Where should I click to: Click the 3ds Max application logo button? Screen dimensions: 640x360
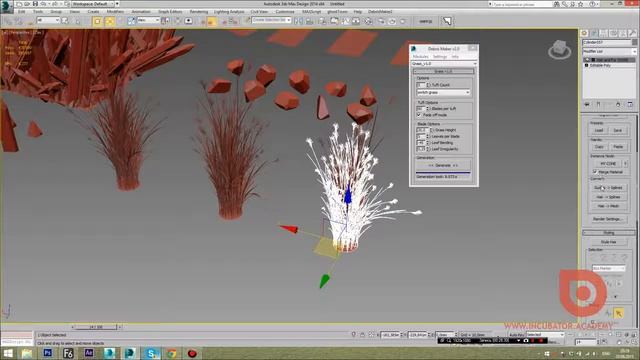6,6
